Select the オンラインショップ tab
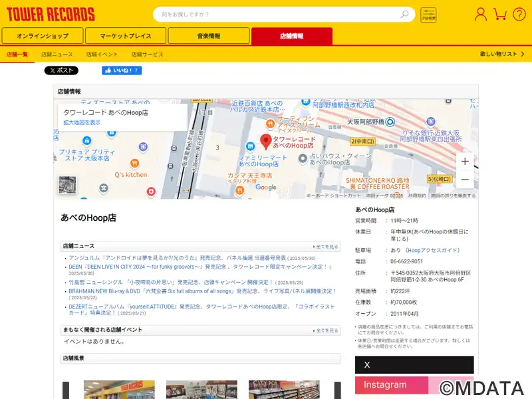This screenshot has width=532, height=399. pyautogui.click(x=43, y=36)
